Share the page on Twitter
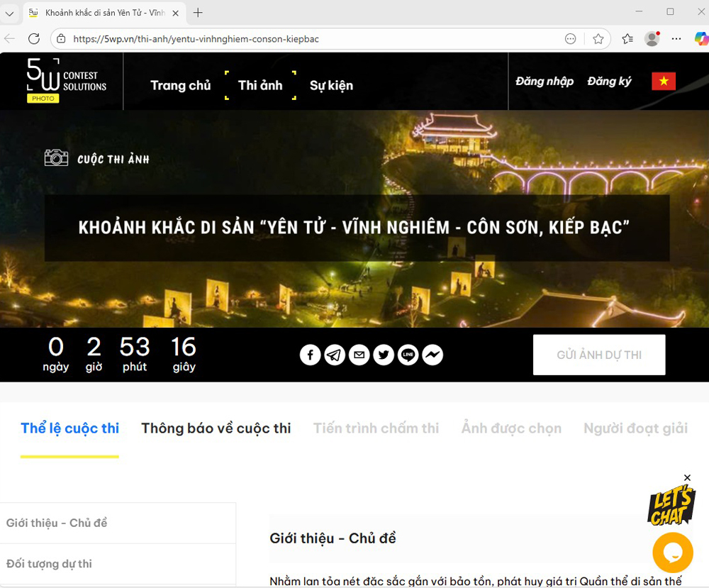Screen dimensions: 709x588 [384, 355]
